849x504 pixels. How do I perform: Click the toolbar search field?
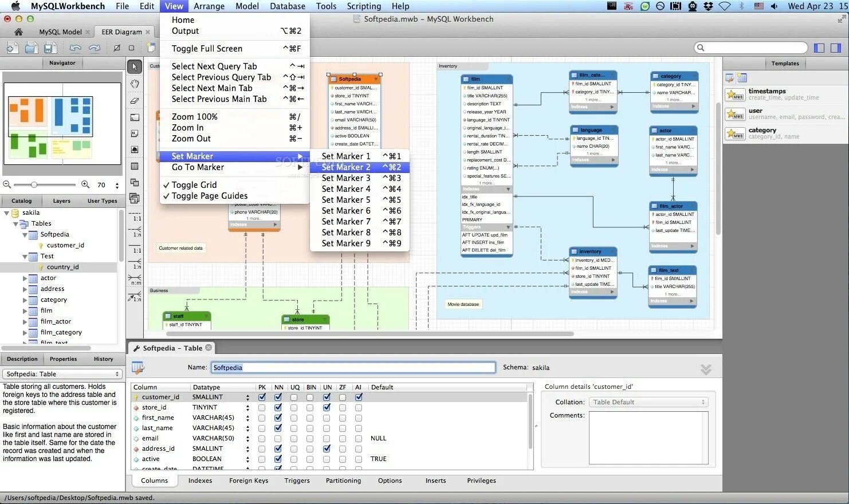751,48
